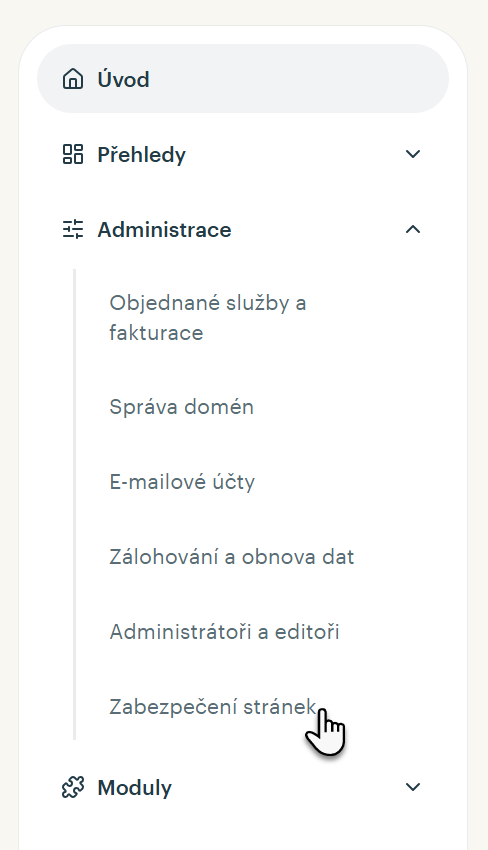Open Správa domén
Image resolution: width=488 pixels, height=850 pixels.
coord(182,407)
